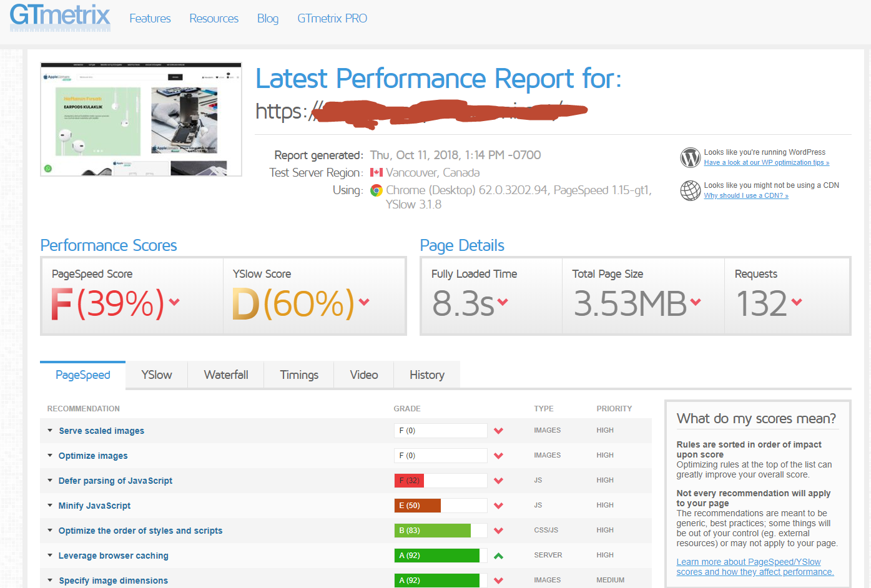Click the Chrome browser icon

pos(376,190)
